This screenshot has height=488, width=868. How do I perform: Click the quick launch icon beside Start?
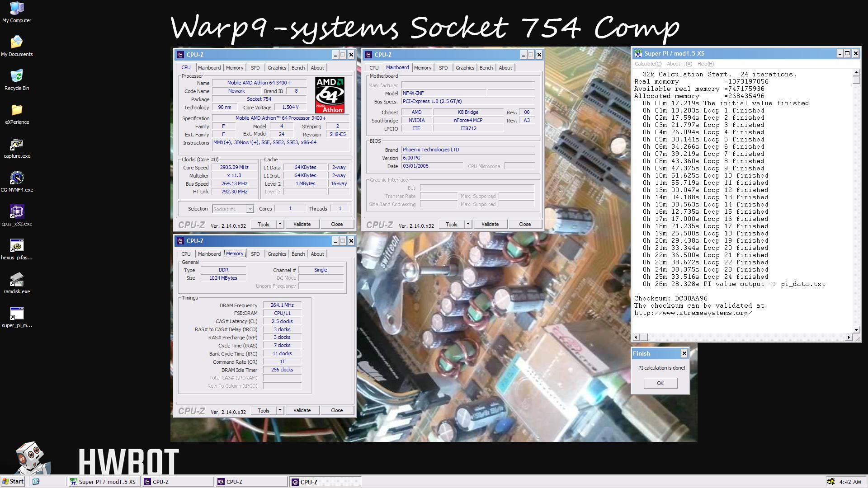point(36,482)
